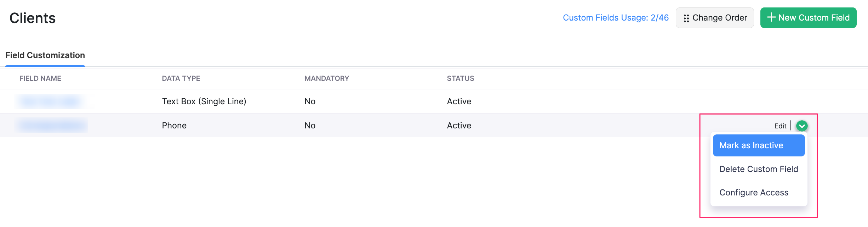Click the DATA TYPE column header
This screenshot has width=868, height=227.
click(181, 78)
